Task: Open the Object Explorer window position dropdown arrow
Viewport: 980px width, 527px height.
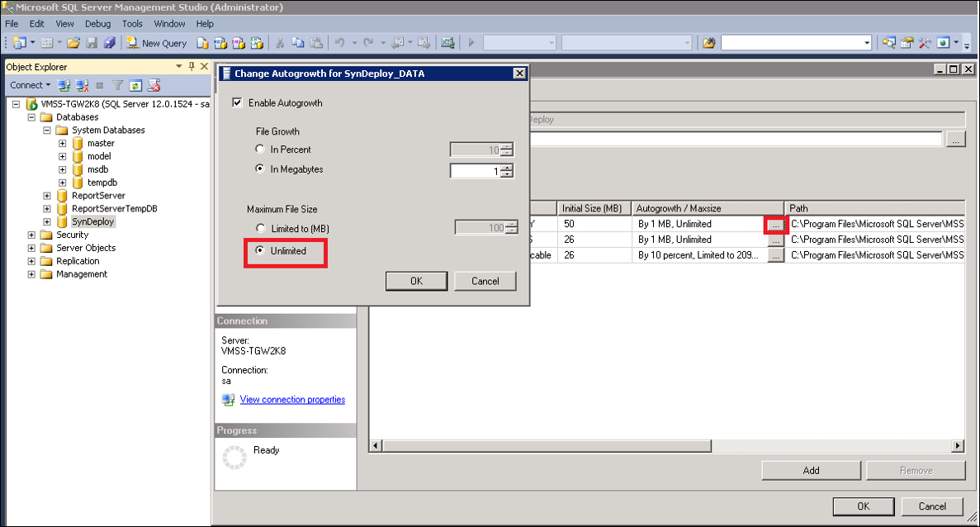Action: click(x=179, y=66)
